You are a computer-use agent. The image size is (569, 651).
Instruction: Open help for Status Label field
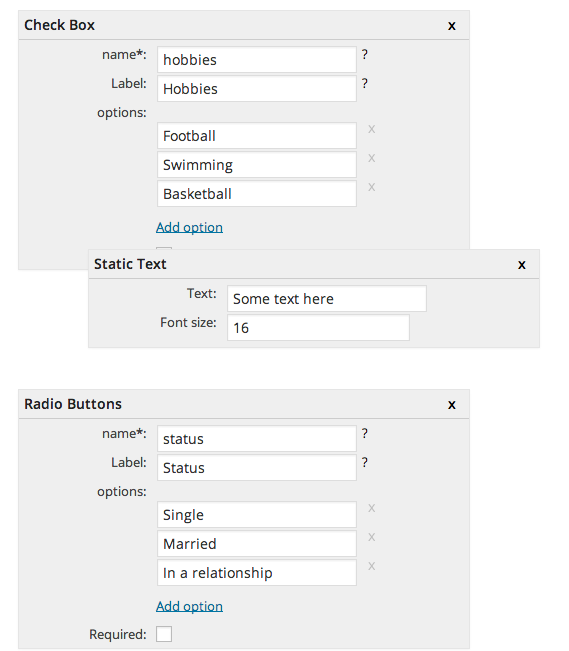(x=365, y=463)
